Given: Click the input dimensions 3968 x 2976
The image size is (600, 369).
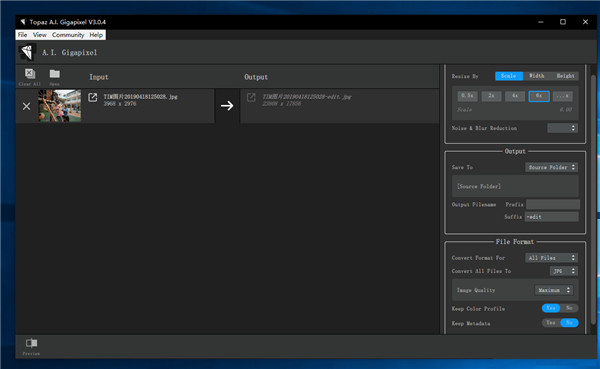Looking at the screenshot, I should 119,104.
